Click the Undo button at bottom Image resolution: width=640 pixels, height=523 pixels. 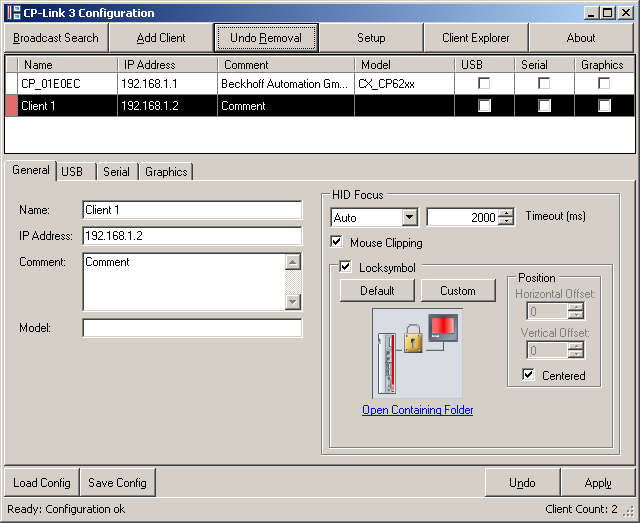tap(522, 483)
